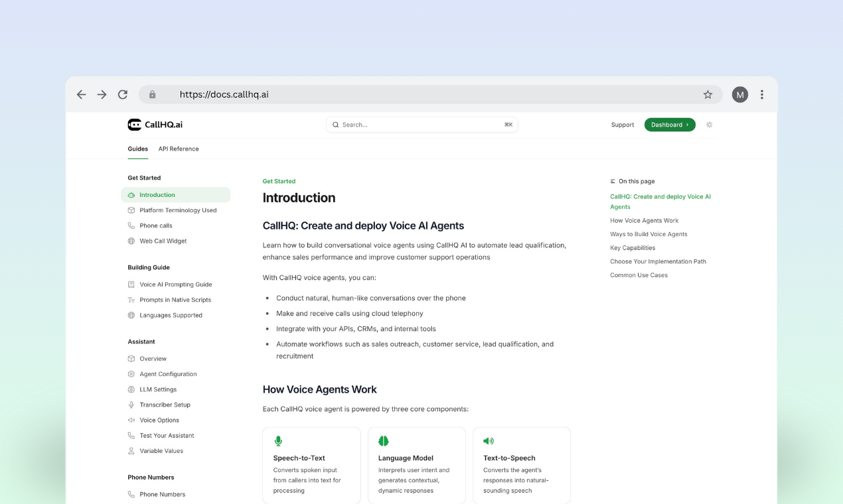Click the microphone icon next to Transcriber Setup
The height and width of the screenshot is (504, 843).
[131, 405]
